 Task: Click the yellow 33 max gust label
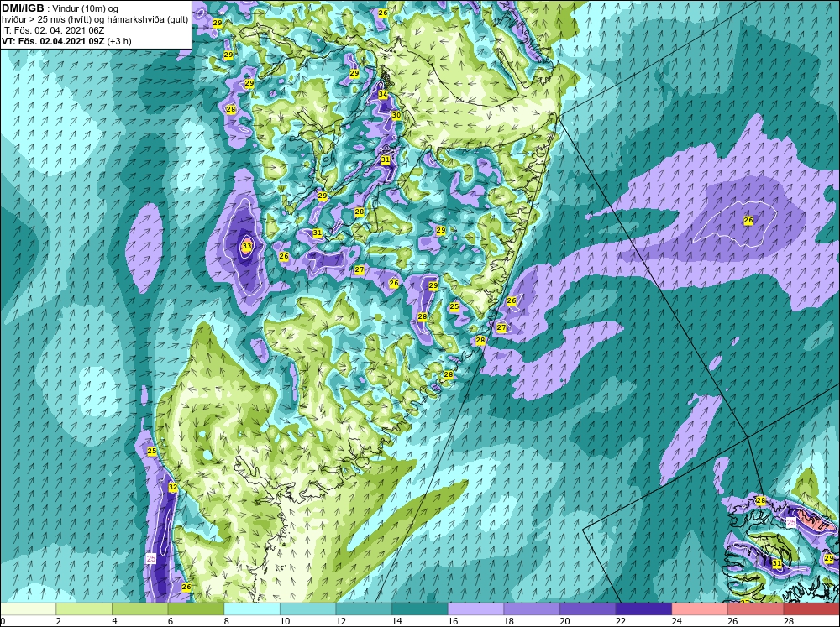point(246,246)
